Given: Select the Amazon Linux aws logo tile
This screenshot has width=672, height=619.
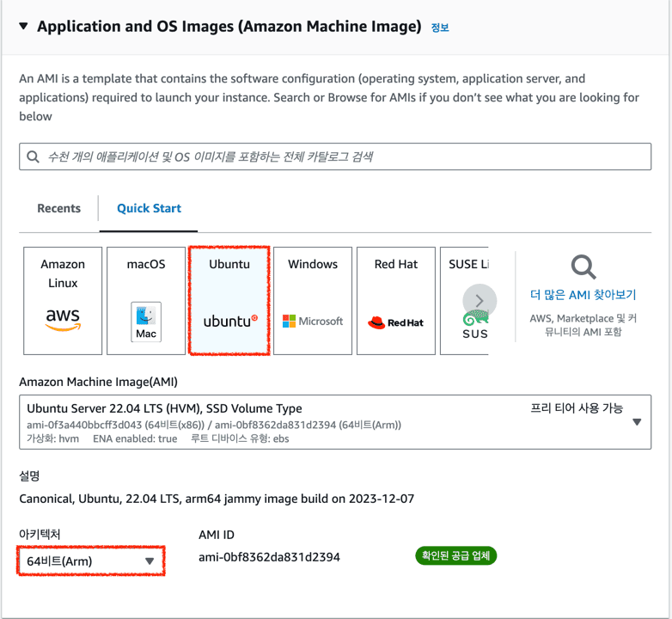Looking at the screenshot, I should point(63,301).
